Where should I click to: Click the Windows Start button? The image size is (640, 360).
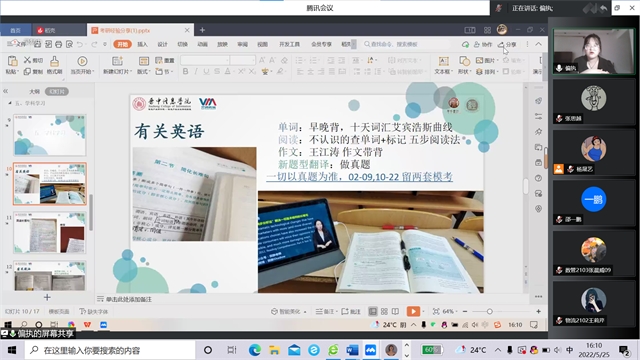pos(12,350)
